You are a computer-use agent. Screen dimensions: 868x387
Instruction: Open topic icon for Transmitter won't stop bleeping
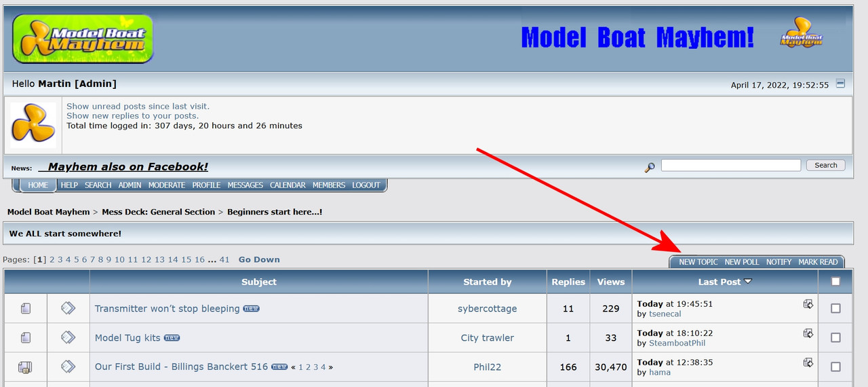point(26,308)
